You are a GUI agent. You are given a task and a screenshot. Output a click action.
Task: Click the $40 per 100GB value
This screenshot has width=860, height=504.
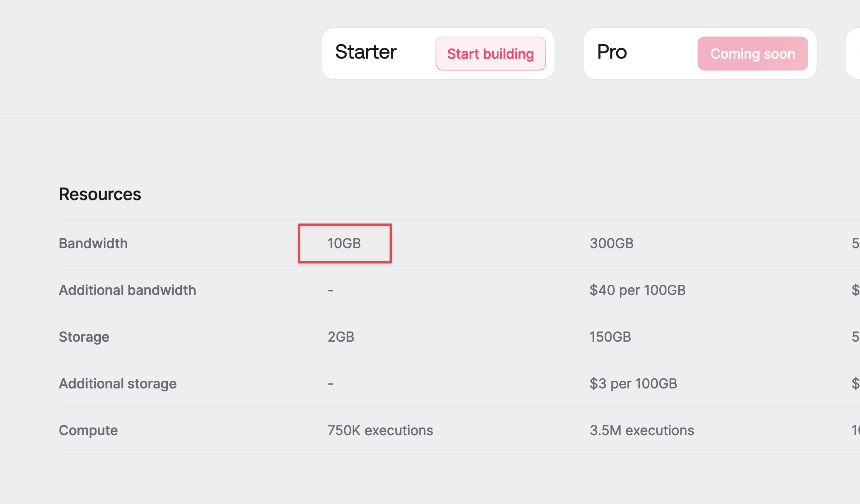pyautogui.click(x=638, y=290)
